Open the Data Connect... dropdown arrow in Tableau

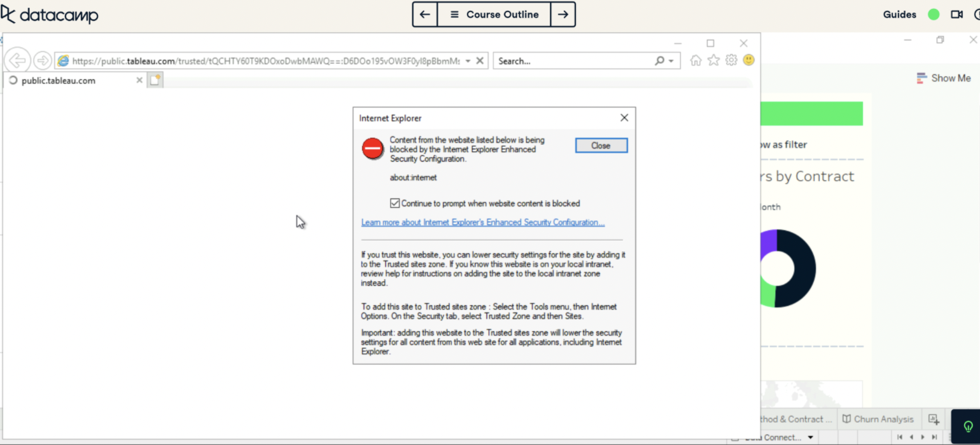tap(811, 437)
